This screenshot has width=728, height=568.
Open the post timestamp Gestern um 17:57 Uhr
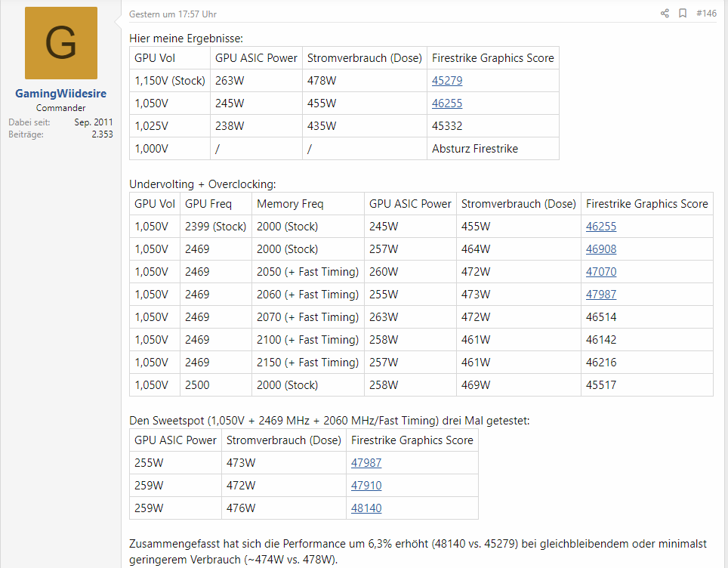tap(173, 14)
